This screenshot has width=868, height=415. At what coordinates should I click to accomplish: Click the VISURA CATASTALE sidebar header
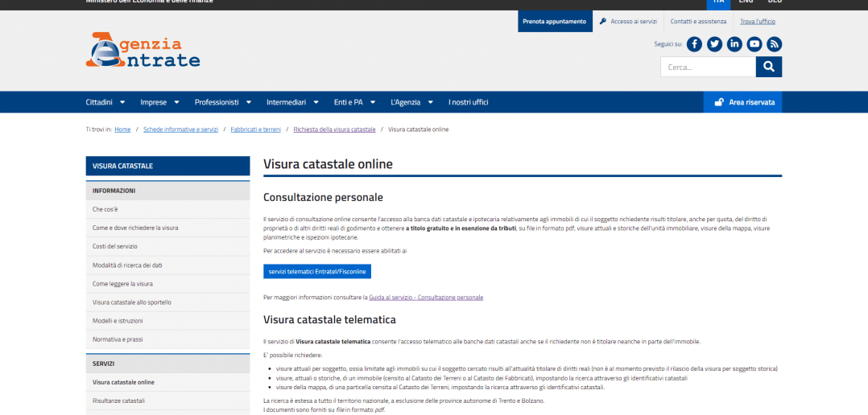[167, 166]
